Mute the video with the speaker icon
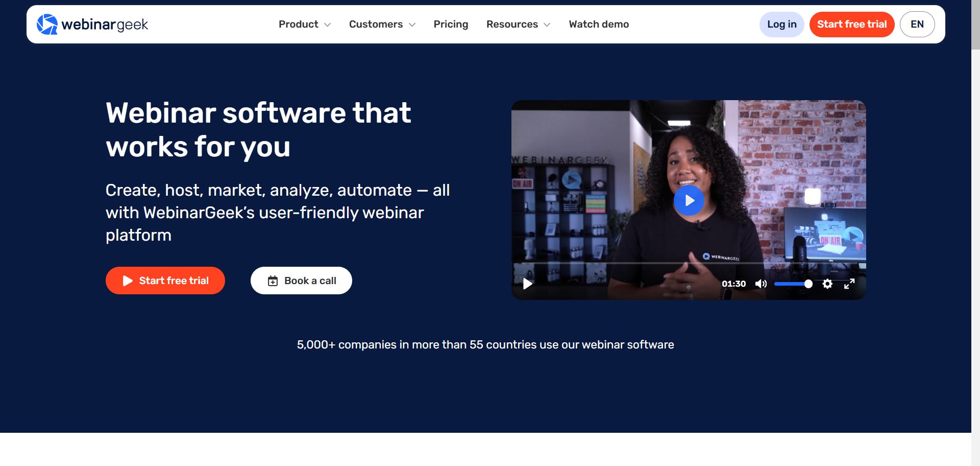980x466 pixels. [x=761, y=284]
